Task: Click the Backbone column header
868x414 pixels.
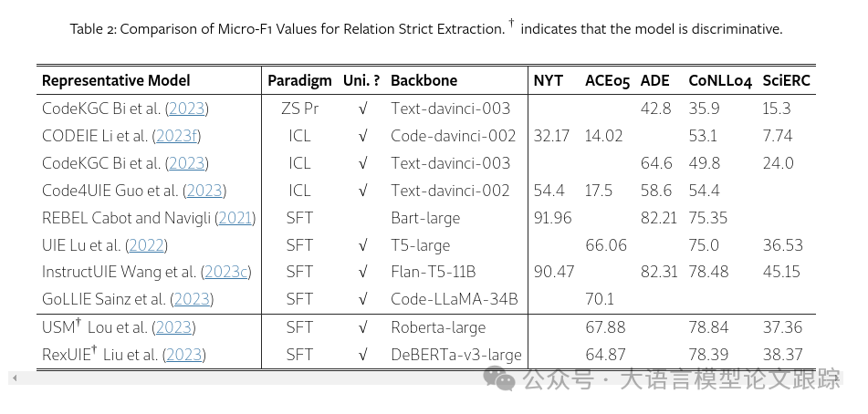Action: click(x=424, y=80)
